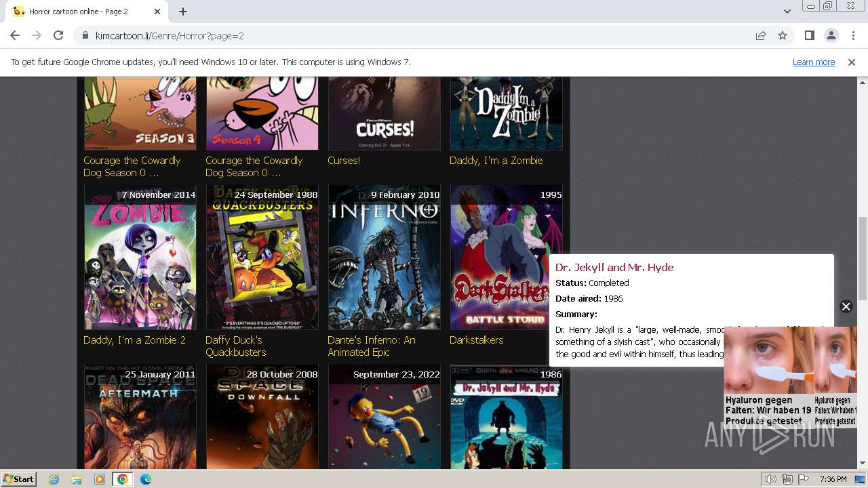
Task: Open the volume control in system tray
Action: point(770,479)
